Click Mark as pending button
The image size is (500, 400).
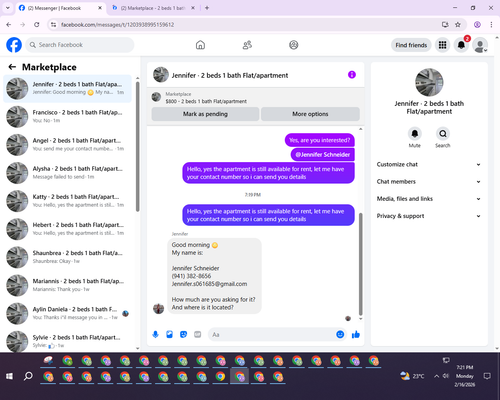tap(205, 114)
